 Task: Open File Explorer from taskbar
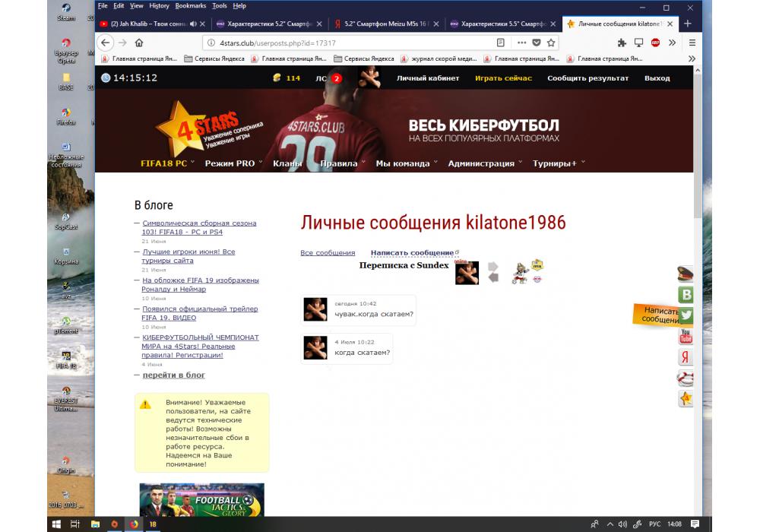coord(95,524)
